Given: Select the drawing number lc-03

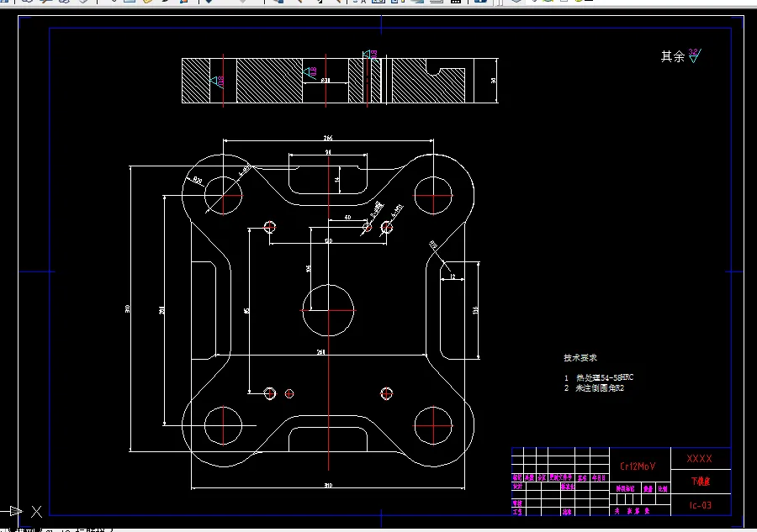Looking at the screenshot, I should coord(700,505).
